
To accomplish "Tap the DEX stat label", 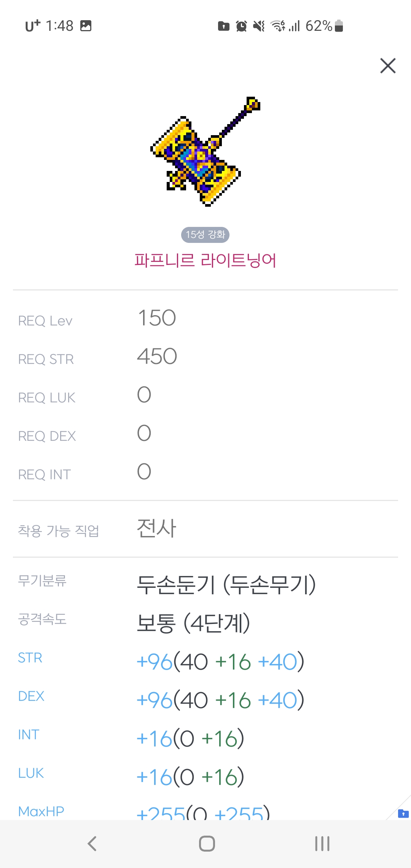I will pyautogui.click(x=31, y=696).
